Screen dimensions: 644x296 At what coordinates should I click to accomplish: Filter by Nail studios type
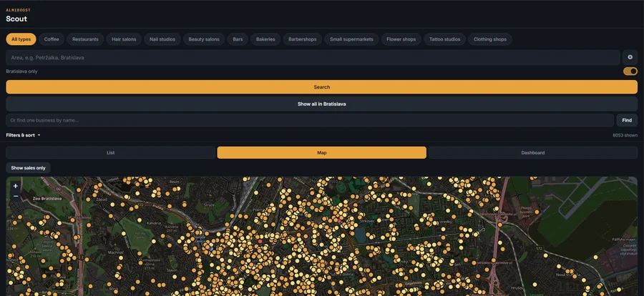(162, 39)
